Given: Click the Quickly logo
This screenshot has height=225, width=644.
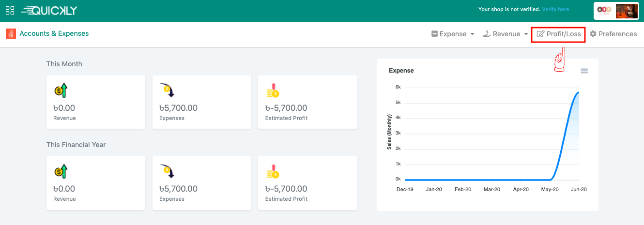Looking at the screenshot, I should [49, 10].
